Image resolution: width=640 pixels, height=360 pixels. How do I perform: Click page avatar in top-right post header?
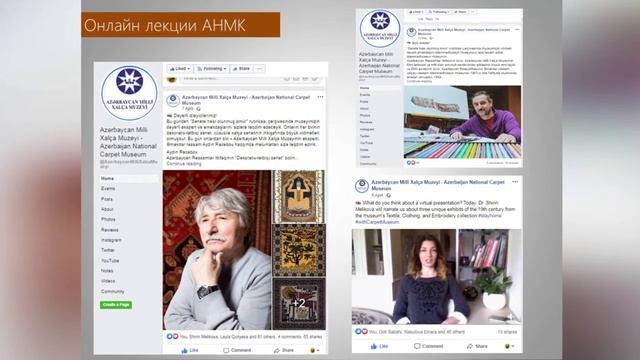(411, 32)
